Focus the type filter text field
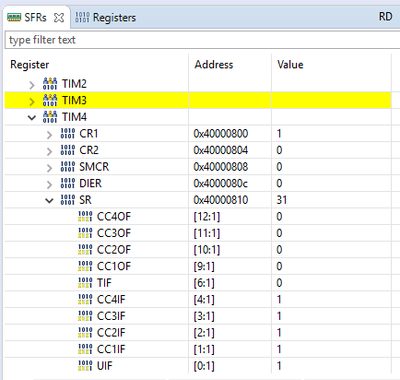The image size is (400, 380). (202, 40)
